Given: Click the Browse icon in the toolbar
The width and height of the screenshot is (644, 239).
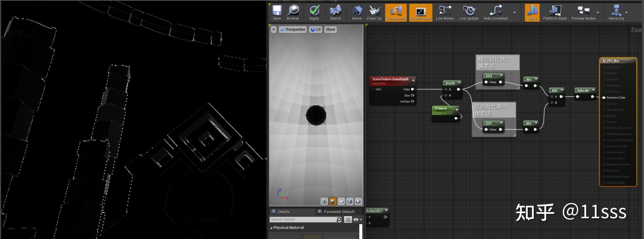Looking at the screenshot, I should coord(293,13).
